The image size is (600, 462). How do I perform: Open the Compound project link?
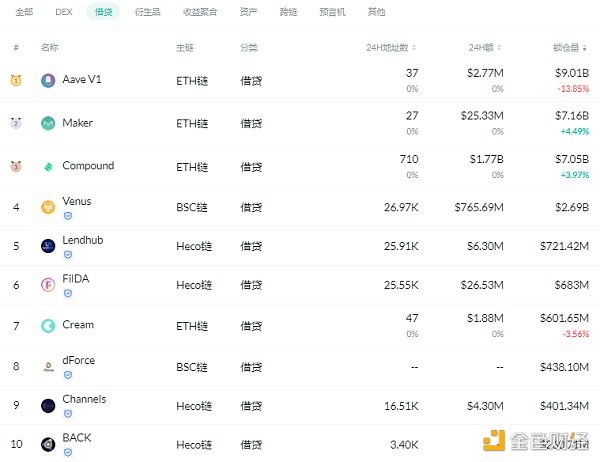point(88,166)
